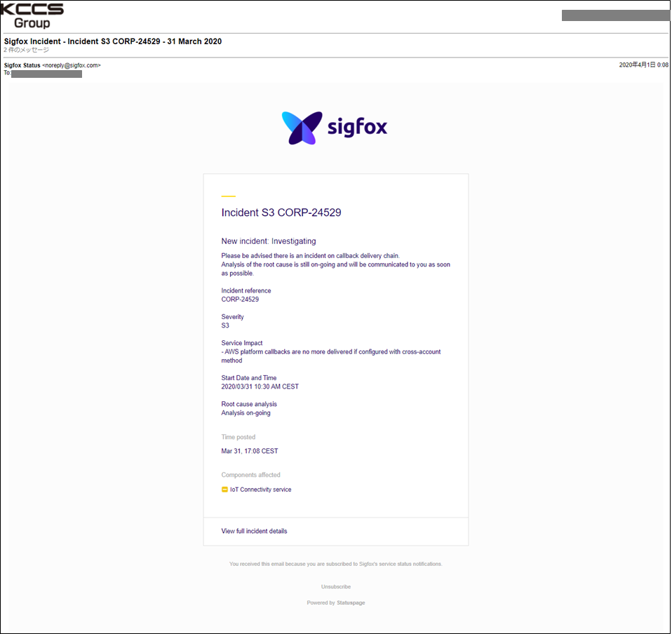The height and width of the screenshot is (634, 672).
Task: Click the Root cause analysis label
Action: pos(249,404)
